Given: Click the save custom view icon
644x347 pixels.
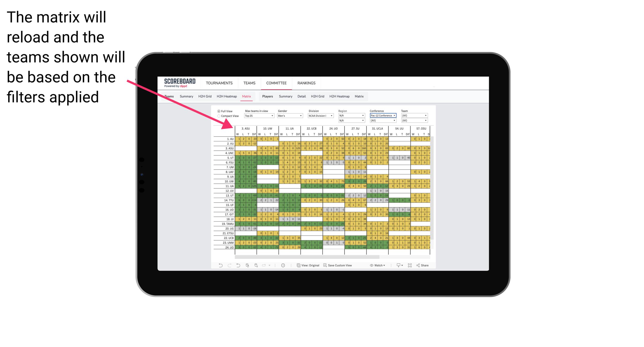Looking at the screenshot, I should tap(325, 267).
